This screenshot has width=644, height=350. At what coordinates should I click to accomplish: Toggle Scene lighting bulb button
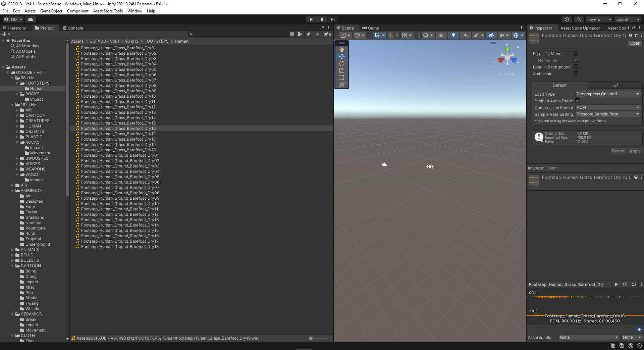tap(453, 35)
